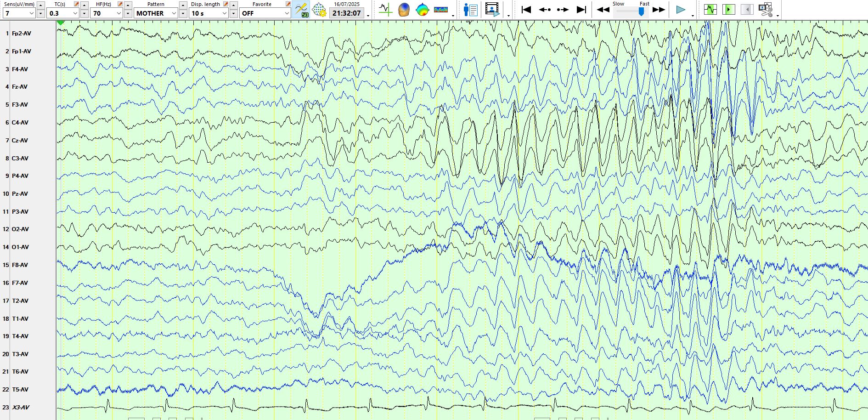The width and height of the screenshot is (868, 420).
Task: Click the green page-forward icon
Action: (729, 9)
